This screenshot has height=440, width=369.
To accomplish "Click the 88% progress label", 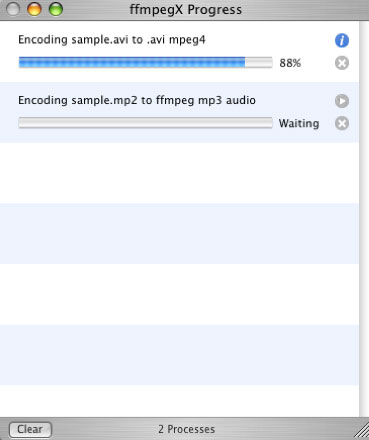I will coord(290,63).
